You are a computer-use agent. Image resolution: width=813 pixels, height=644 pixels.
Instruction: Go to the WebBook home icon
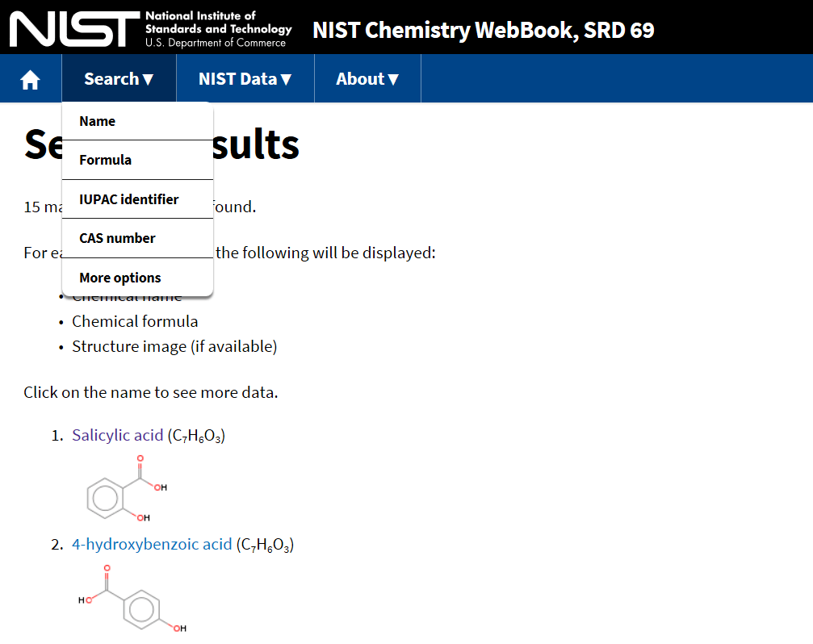[30, 79]
